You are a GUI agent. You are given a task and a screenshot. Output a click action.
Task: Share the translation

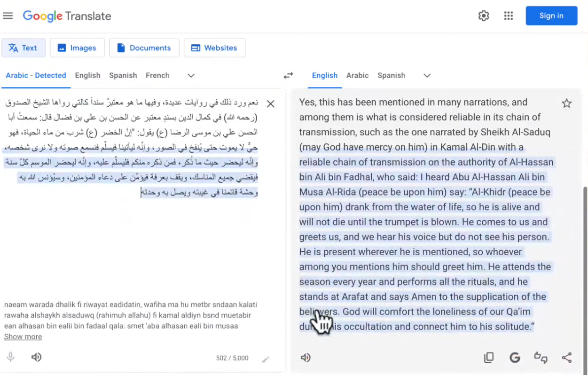567,358
